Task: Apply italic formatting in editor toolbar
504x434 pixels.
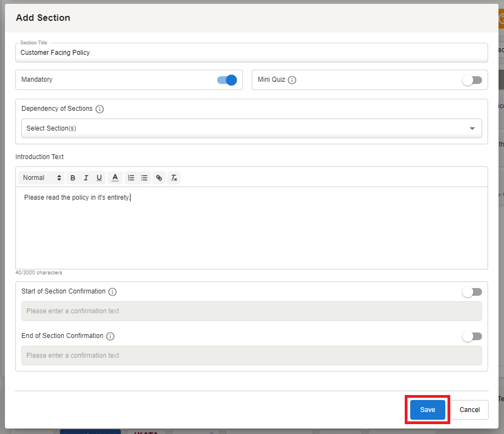Action: click(86, 178)
